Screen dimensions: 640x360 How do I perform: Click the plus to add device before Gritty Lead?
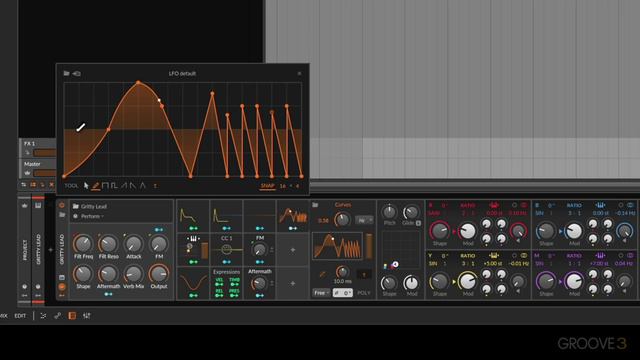[x=51, y=250]
